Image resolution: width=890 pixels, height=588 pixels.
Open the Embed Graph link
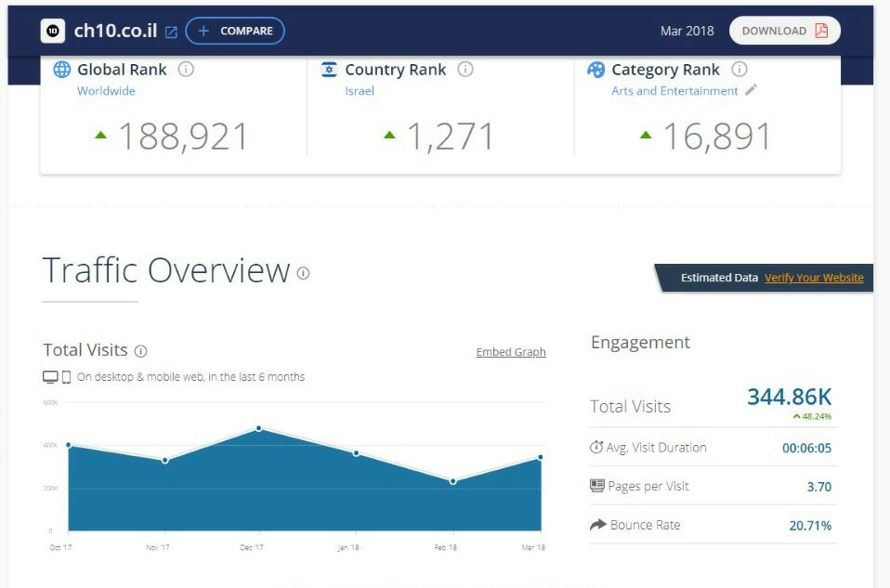coord(511,352)
